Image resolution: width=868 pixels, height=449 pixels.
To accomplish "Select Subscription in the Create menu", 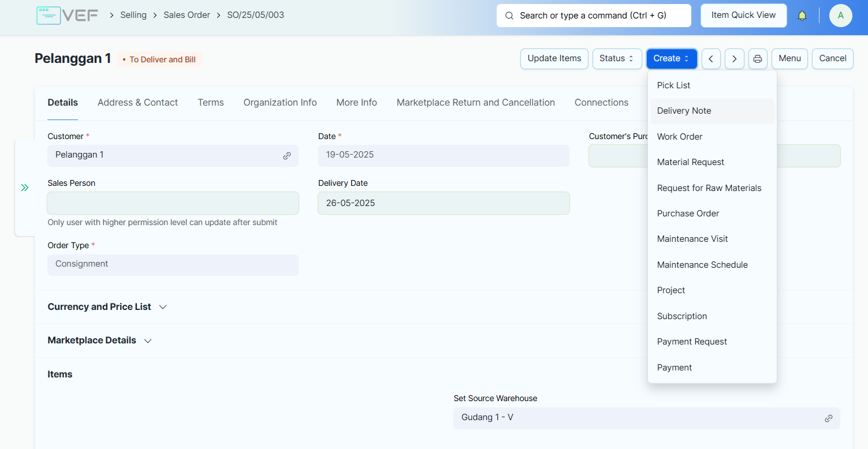I will 712,316.
